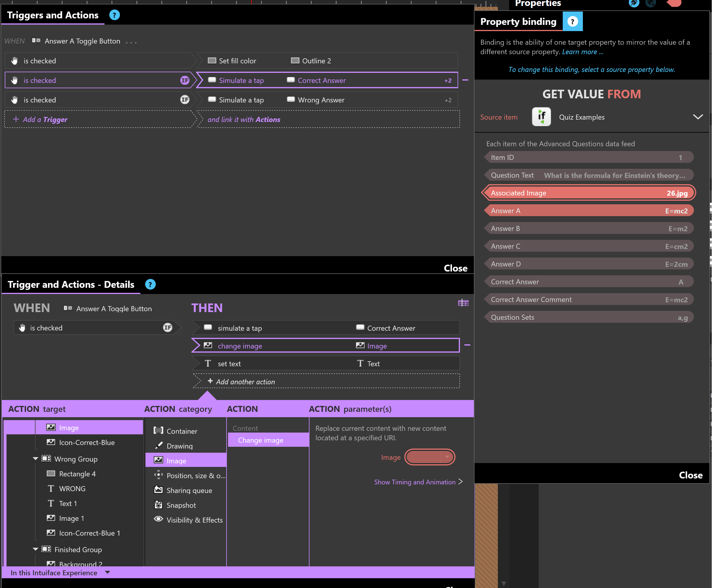Select the Snapshot action category
This screenshot has height=588, width=712.
point(181,505)
